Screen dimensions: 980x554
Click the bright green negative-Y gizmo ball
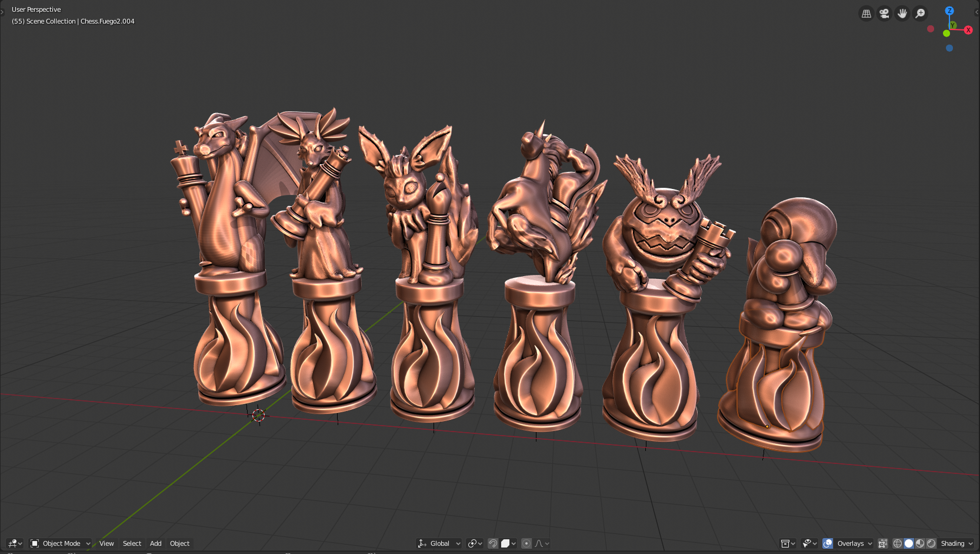[x=946, y=34]
